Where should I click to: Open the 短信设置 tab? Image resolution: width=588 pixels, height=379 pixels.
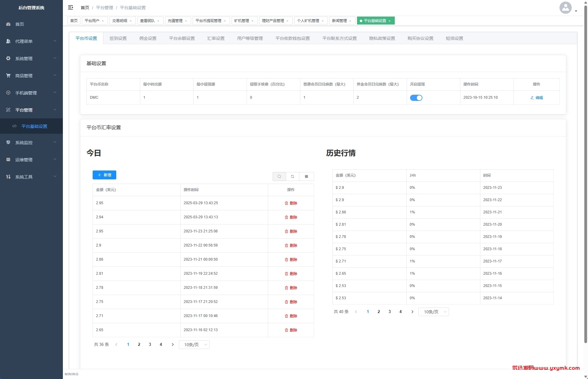tap(455, 38)
